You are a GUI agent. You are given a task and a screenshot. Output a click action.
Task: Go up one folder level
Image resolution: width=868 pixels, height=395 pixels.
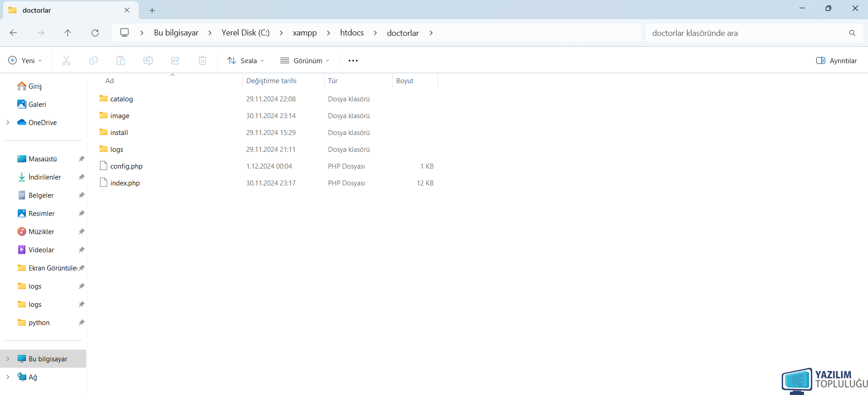coord(68,33)
